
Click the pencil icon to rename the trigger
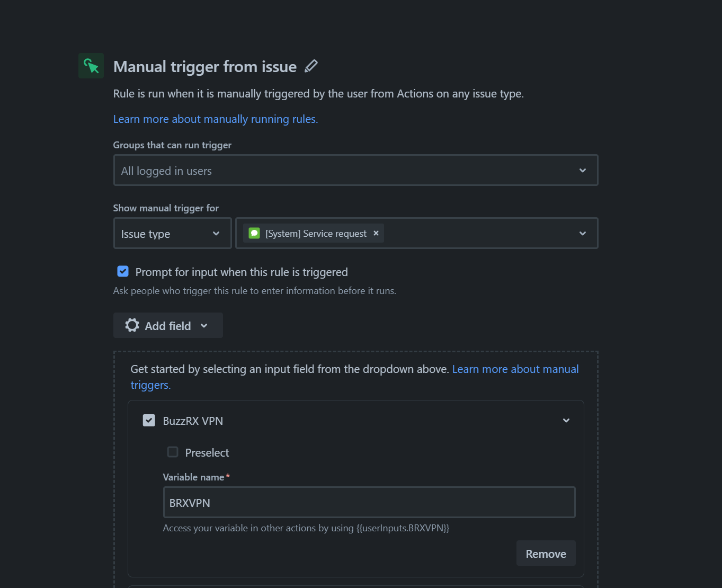pyautogui.click(x=311, y=66)
